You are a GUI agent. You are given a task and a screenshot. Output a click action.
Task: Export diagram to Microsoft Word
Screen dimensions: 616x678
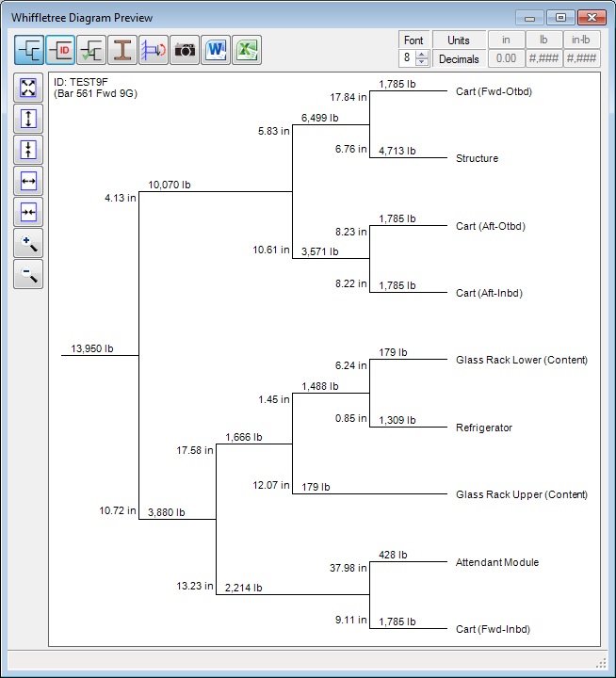(x=216, y=50)
